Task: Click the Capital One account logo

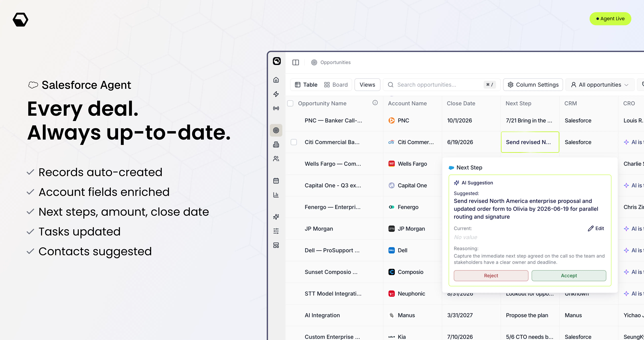Action: 391,185
